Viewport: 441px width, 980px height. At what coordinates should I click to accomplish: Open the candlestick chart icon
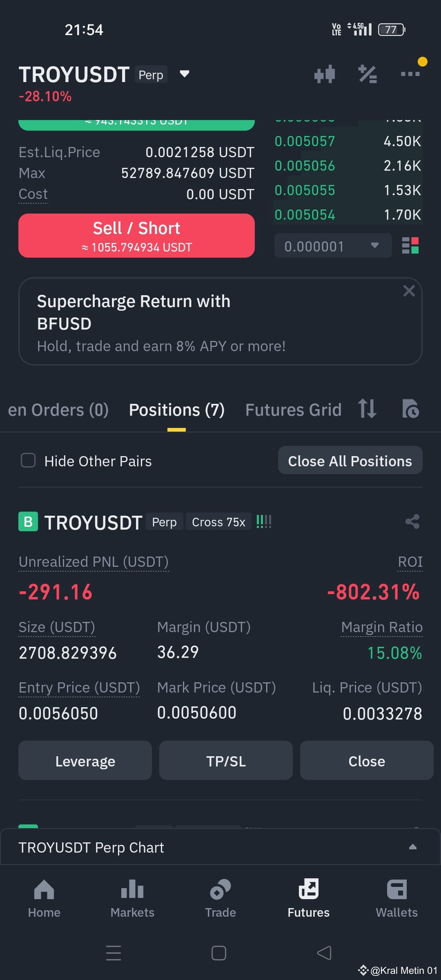pos(325,74)
